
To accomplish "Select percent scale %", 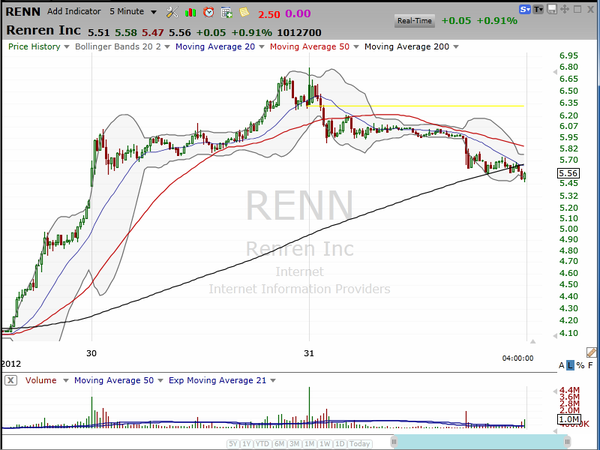I will [x=580, y=365].
